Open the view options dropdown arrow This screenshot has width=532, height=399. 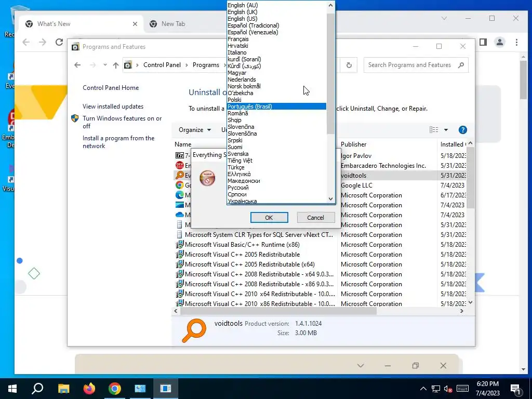pos(446,129)
